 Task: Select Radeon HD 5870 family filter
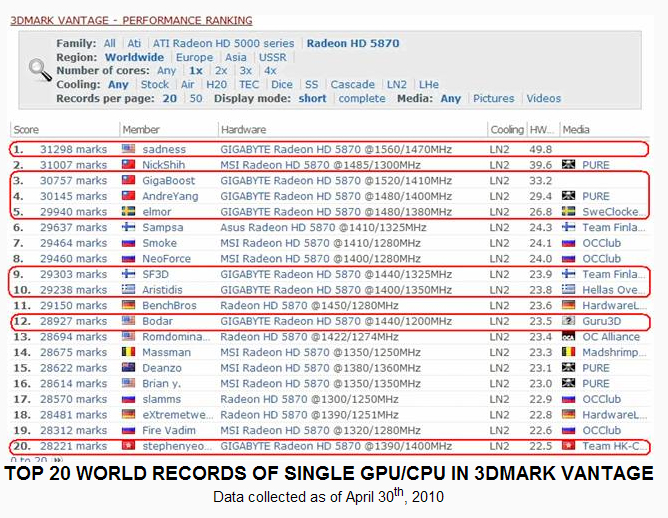(353, 43)
